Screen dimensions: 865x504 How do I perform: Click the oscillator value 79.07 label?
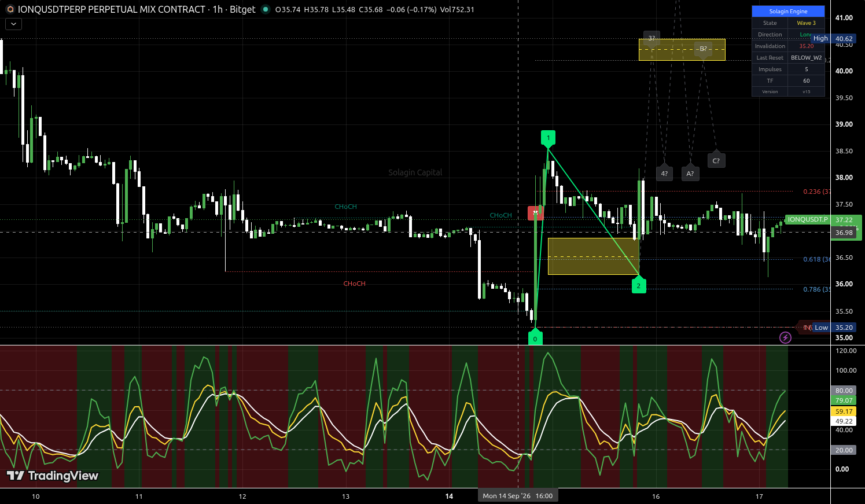[844, 400]
